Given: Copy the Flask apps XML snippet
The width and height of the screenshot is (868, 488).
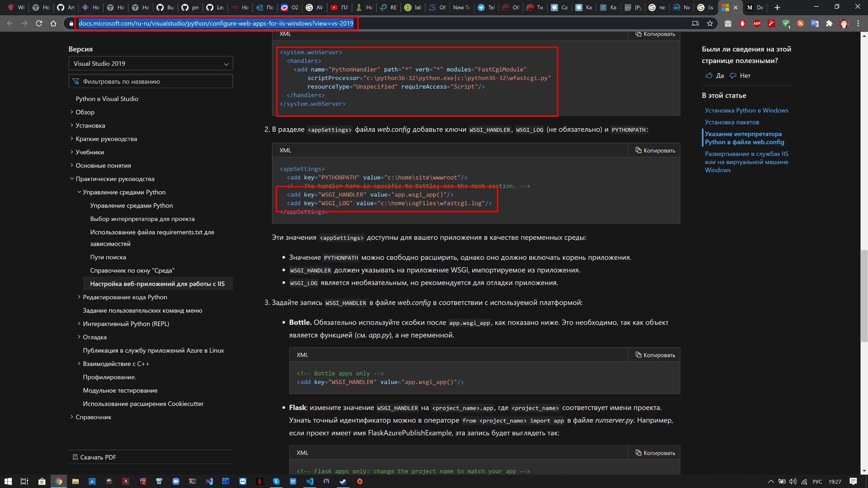Looking at the screenshot, I should (655, 453).
